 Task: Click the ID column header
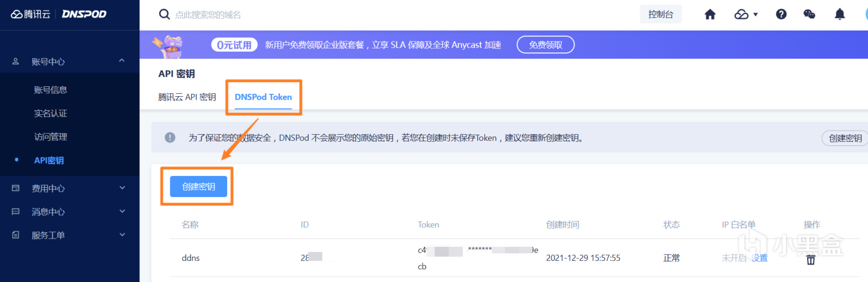click(x=305, y=225)
